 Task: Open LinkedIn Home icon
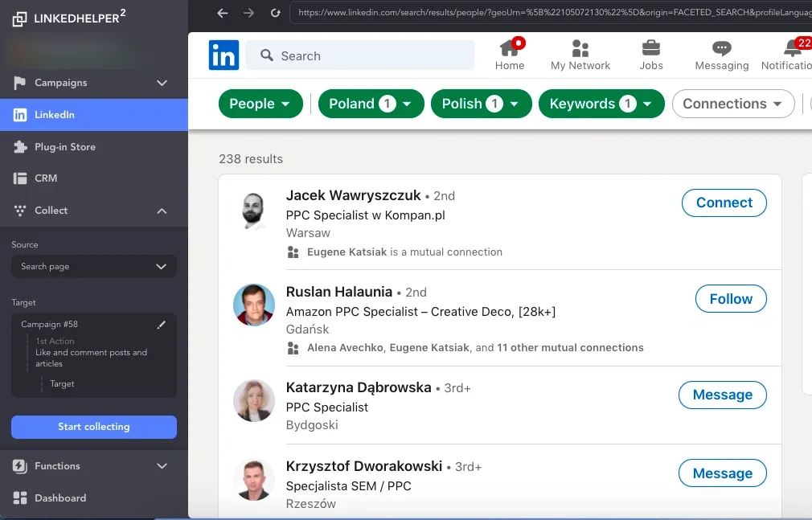(x=510, y=48)
